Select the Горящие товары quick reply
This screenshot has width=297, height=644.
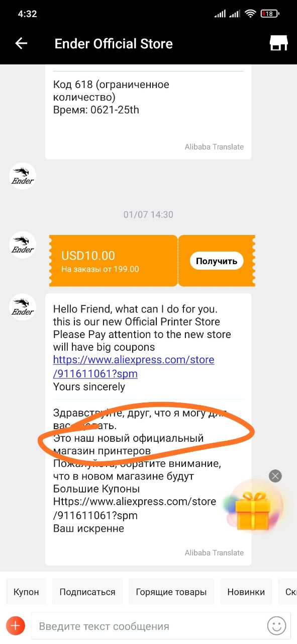coord(171,592)
